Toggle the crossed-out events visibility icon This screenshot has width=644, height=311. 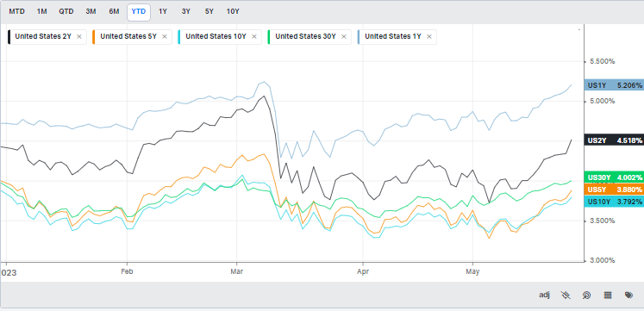click(x=566, y=295)
